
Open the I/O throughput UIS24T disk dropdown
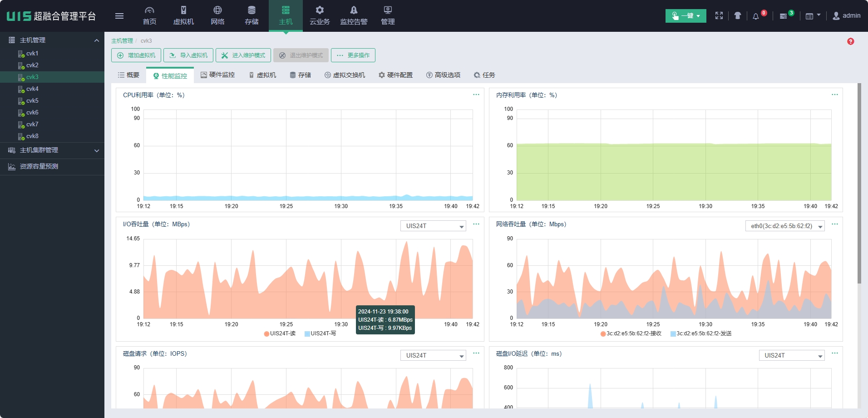point(433,226)
